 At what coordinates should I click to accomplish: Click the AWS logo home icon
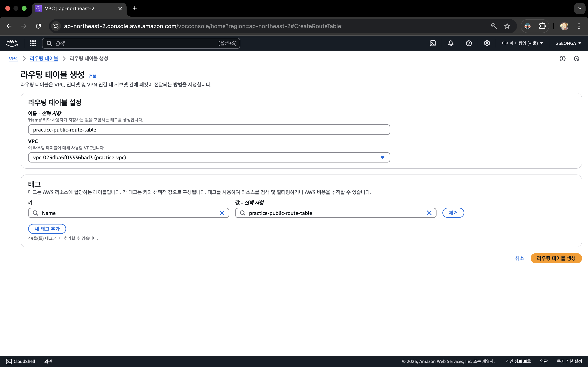[x=12, y=43]
